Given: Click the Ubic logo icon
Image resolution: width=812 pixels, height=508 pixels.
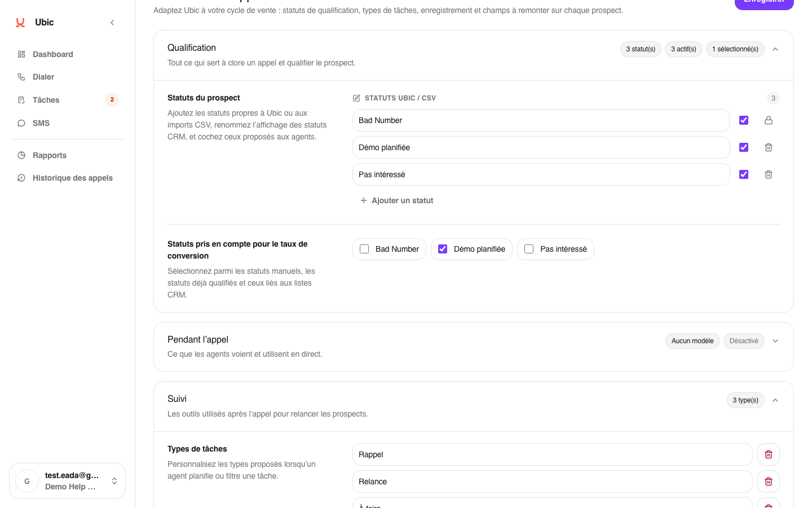Looking at the screenshot, I should tap(20, 23).
